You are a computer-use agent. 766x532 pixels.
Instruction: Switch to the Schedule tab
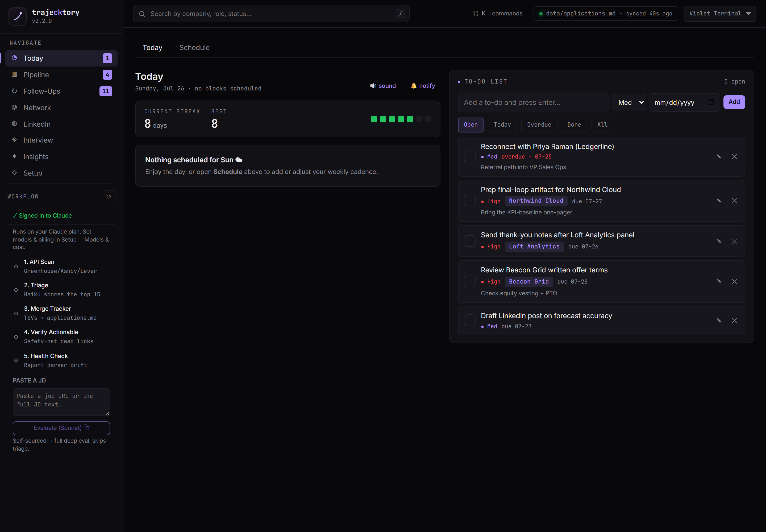pyautogui.click(x=194, y=48)
